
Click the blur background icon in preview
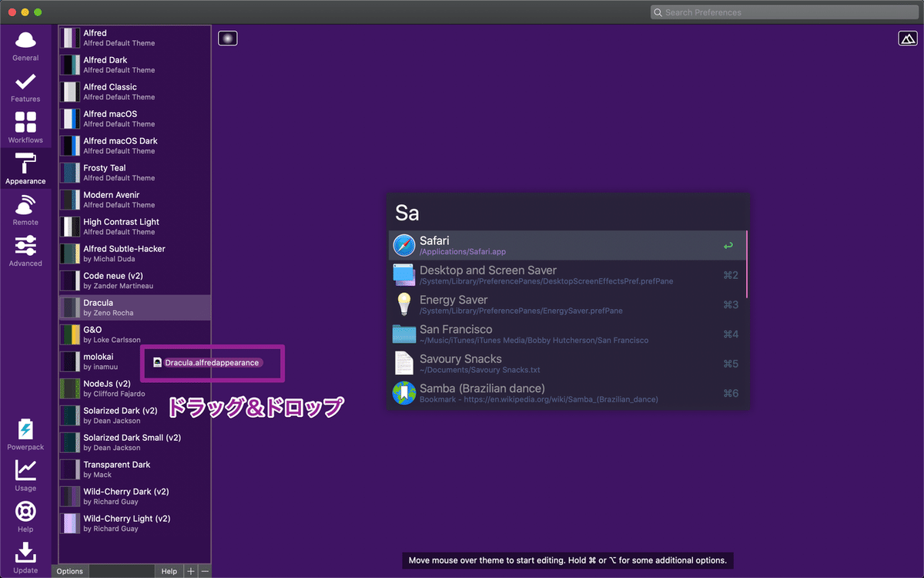pyautogui.click(x=227, y=38)
